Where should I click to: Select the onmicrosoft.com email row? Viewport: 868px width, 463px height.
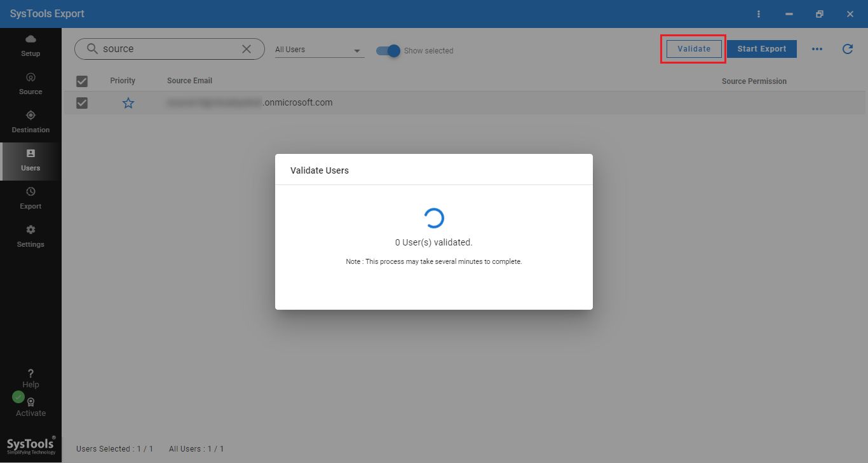[x=465, y=103]
